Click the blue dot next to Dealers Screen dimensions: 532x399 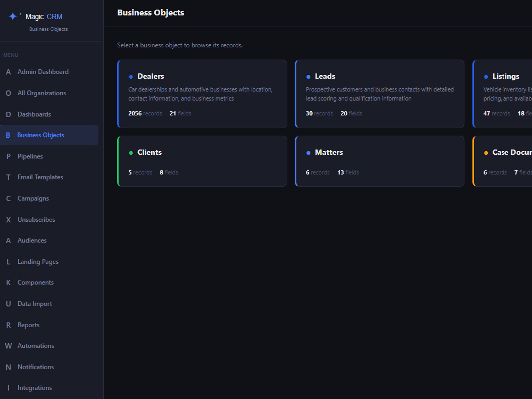coord(131,77)
